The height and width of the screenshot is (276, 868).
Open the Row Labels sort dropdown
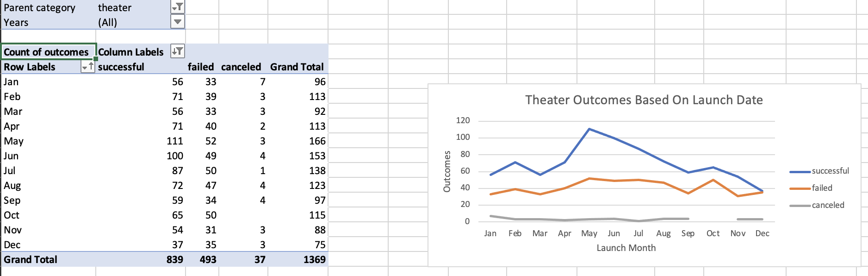pyautogui.click(x=88, y=67)
